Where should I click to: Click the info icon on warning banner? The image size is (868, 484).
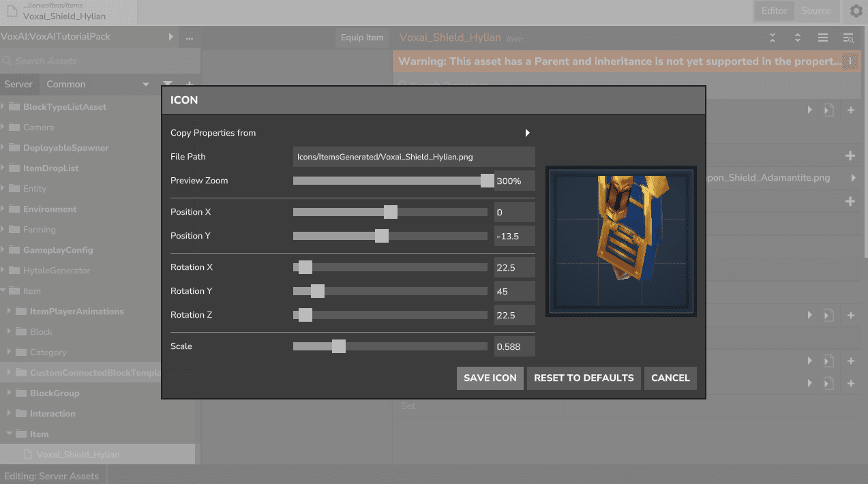(850, 61)
